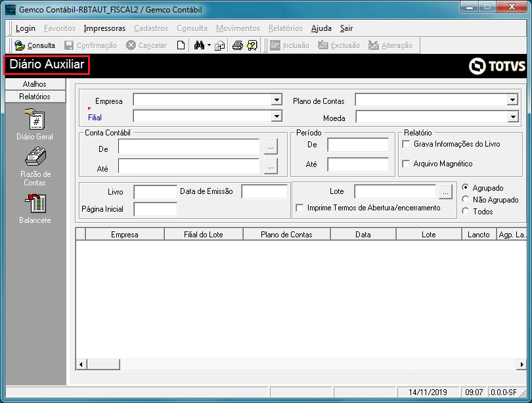
Task: Click the printer icon in toolbar
Action: pos(238,45)
